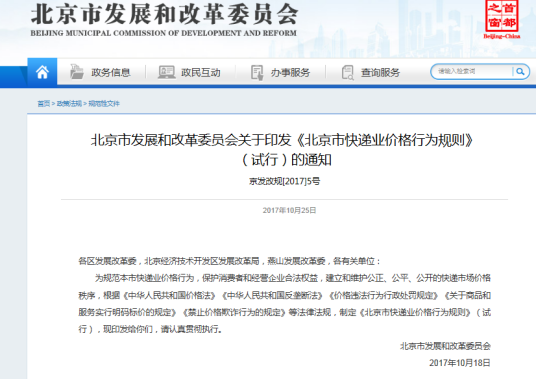Focus the search keyword input field
This screenshot has height=379, width=536.
[x=473, y=71]
